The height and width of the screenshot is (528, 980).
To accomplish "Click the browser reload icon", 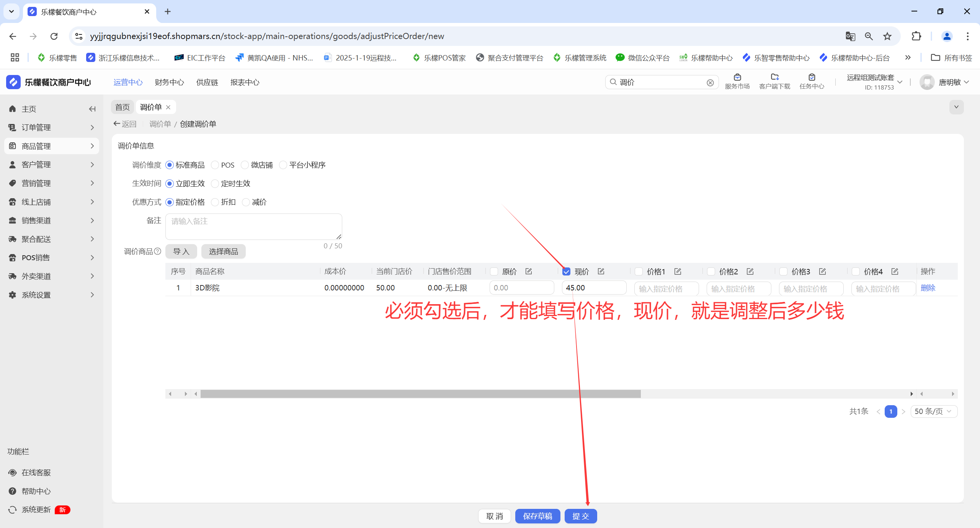I will tap(54, 36).
